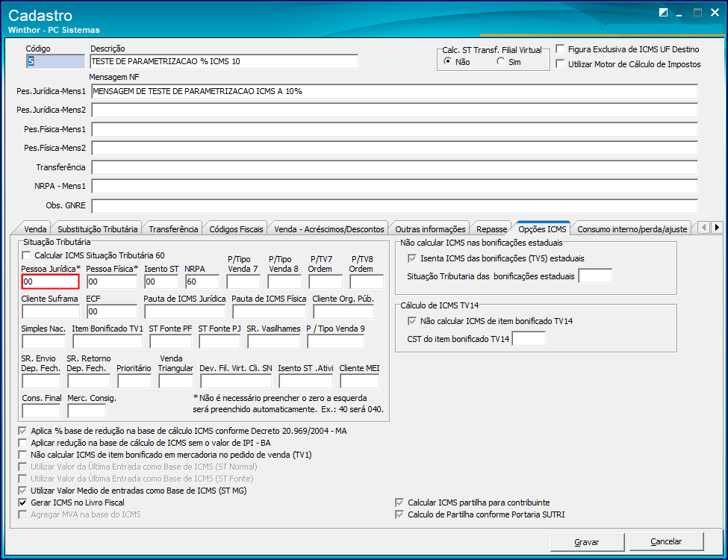Click P / Tipo Venda 9 field
728x560 pixels.
point(336,341)
